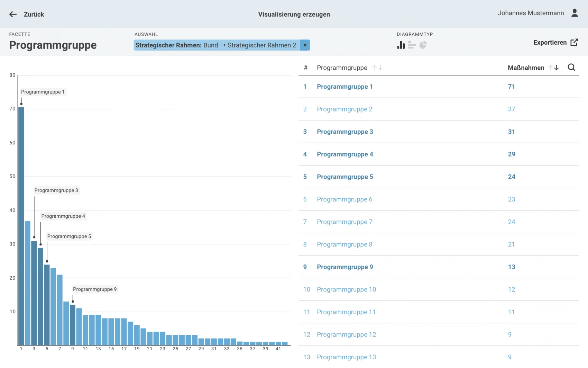Screen dimensions: 588x368
Task: Switch to pie chart diagram type
Action: tap(423, 45)
